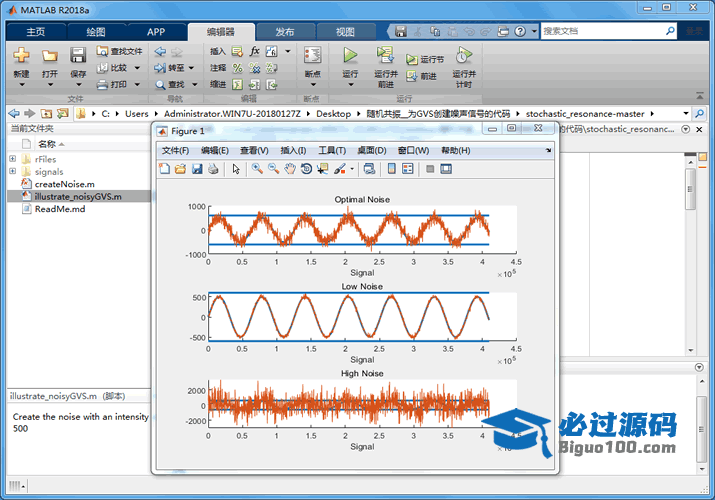This screenshot has width=715, height=500.
Task: Open the Help (帮助) menu in Figure 1
Action: [456, 150]
